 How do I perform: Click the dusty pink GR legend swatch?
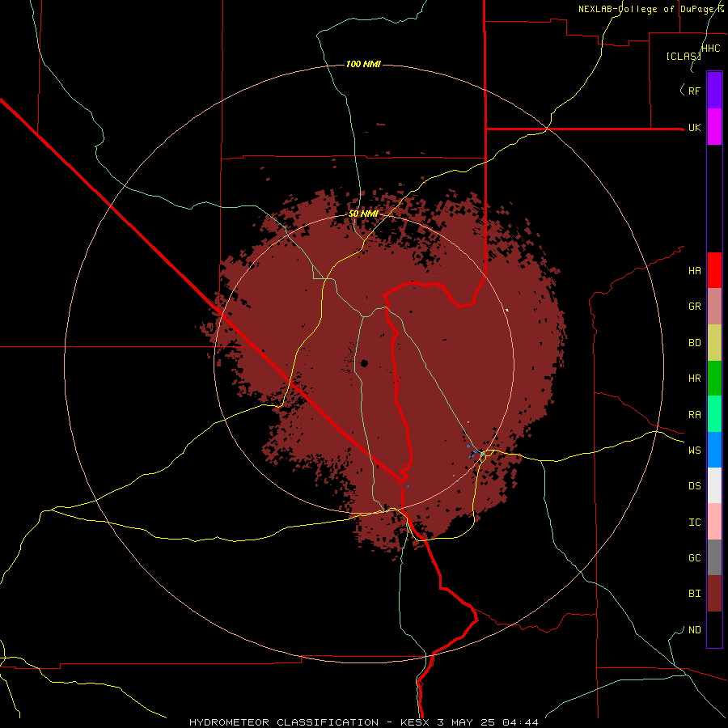pyautogui.click(x=714, y=307)
